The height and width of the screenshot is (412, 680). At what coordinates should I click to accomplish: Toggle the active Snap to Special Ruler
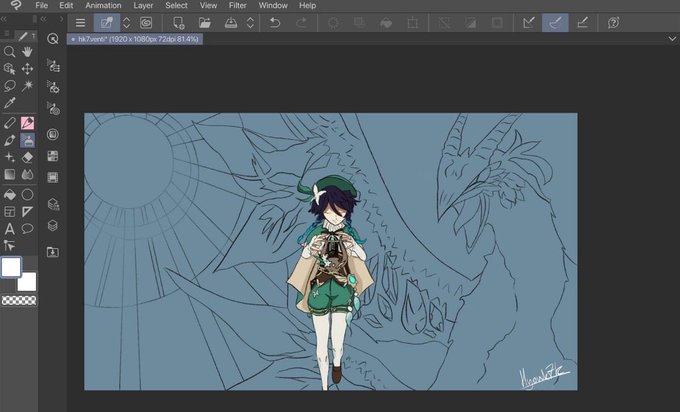pos(555,23)
